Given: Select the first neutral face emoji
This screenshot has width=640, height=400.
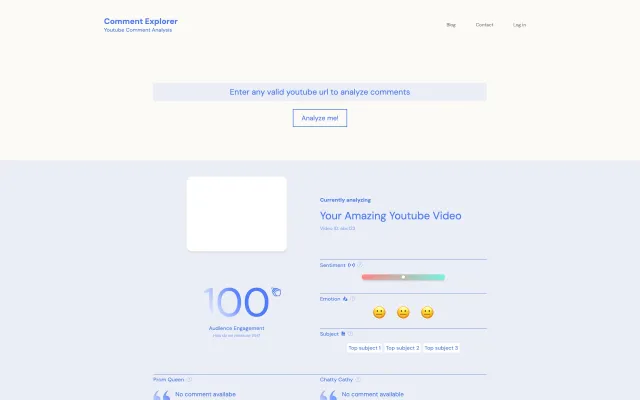Looking at the screenshot, I should pyautogui.click(x=379, y=312).
